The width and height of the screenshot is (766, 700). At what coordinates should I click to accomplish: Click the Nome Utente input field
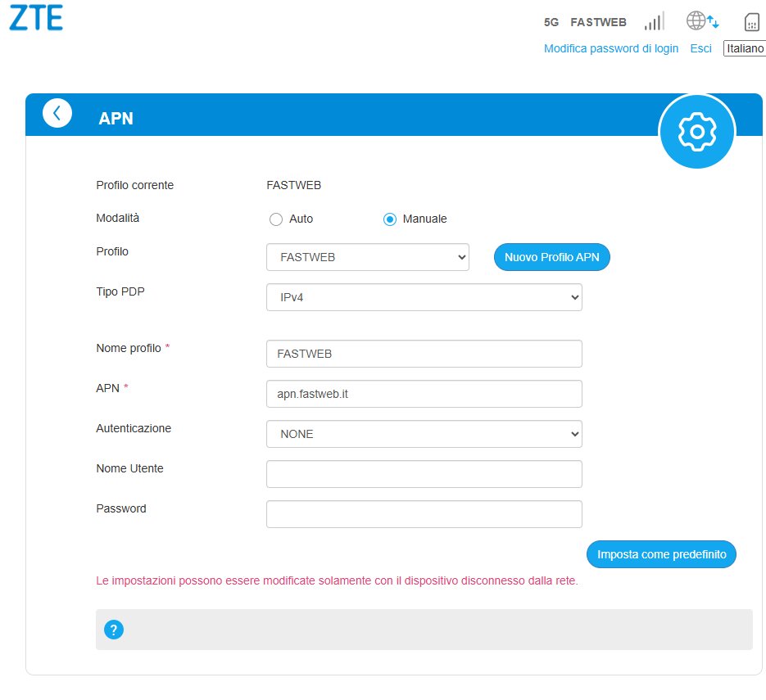click(x=424, y=474)
